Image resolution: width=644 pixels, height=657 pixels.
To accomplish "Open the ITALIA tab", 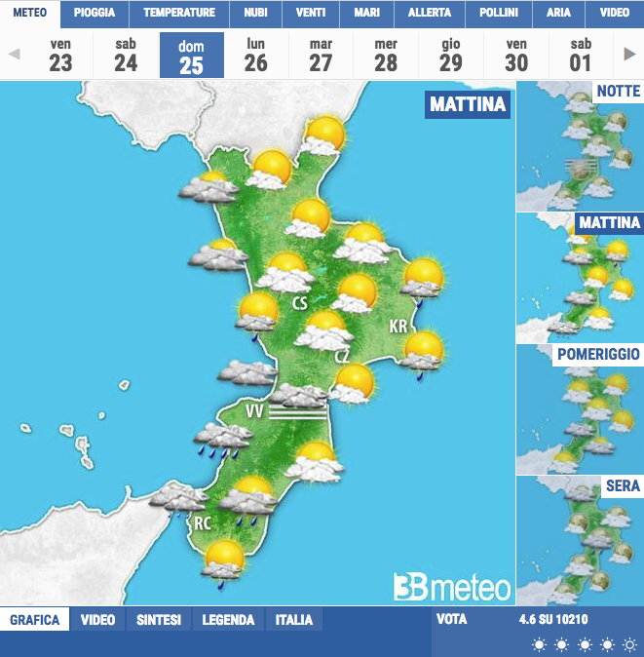I will tap(294, 619).
